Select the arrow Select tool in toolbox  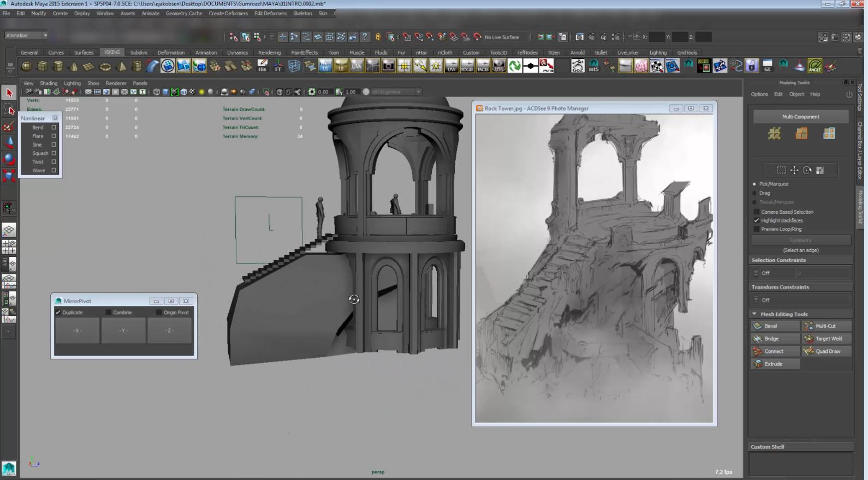pyautogui.click(x=9, y=93)
